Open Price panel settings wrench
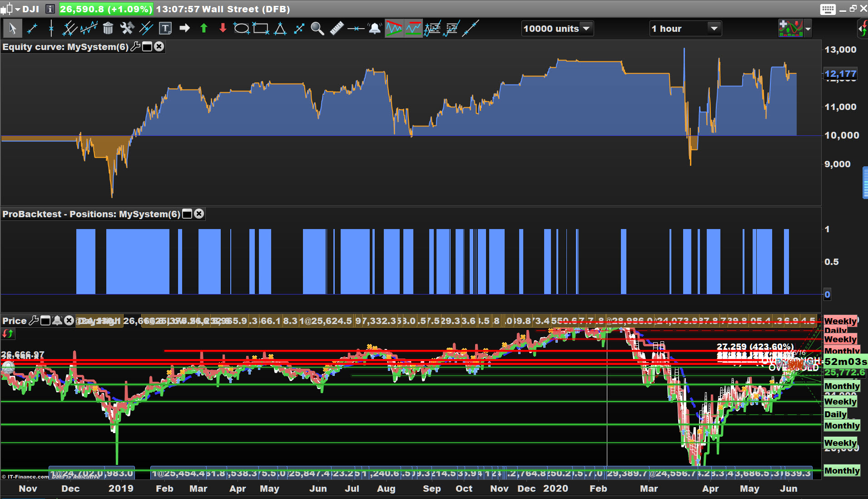This screenshot has width=868, height=499. (x=34, y=321)
